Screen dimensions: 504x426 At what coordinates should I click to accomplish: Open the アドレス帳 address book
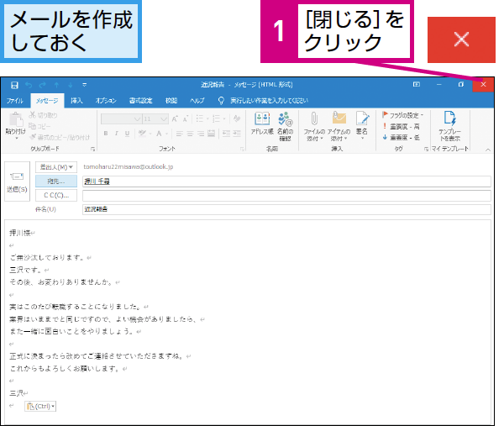click(262, 124)
